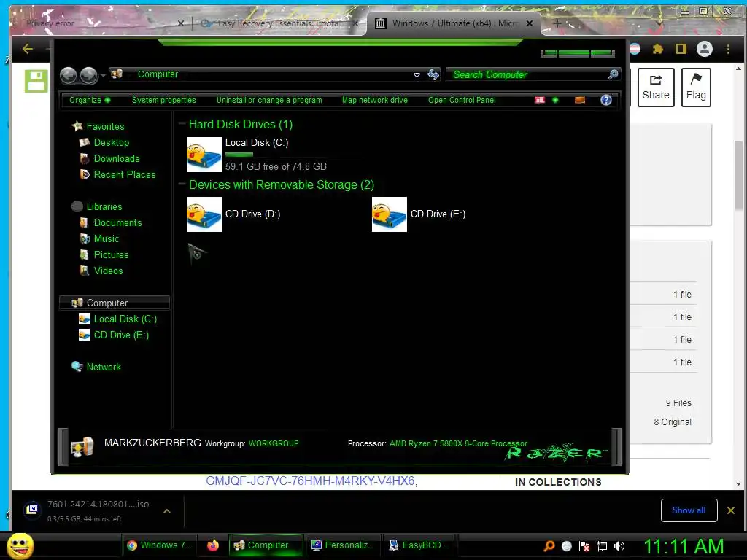Switch to EasyBCD taskbar button

pos(419,545)
